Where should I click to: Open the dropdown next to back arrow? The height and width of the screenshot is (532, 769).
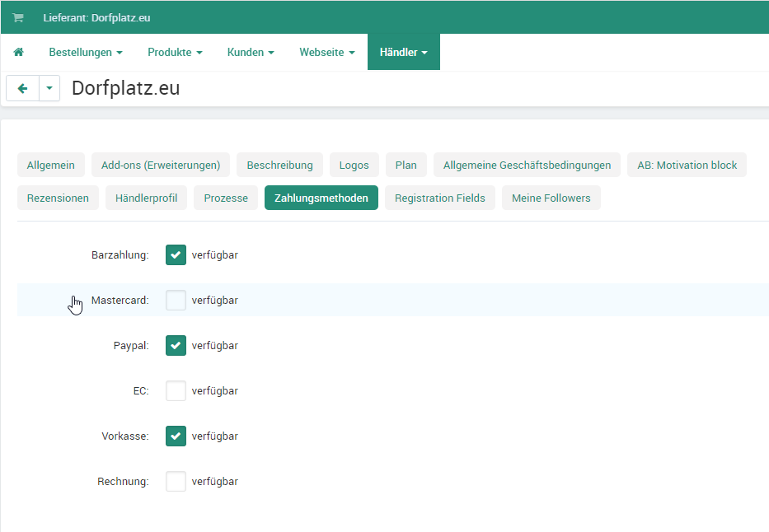pyautogui.click(x=49, y=88)
